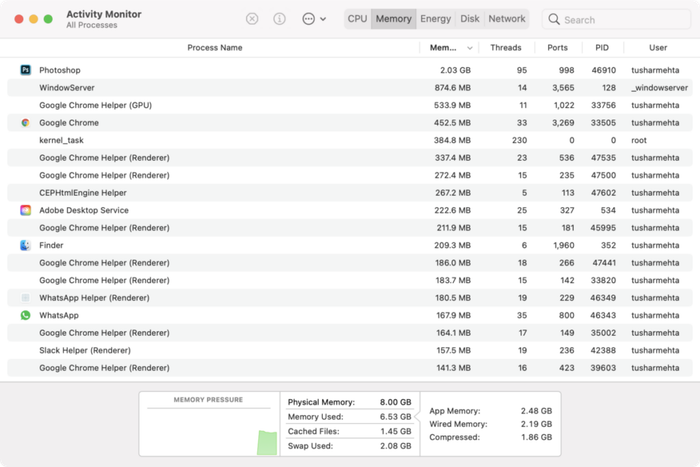
Task: Select the Slack Helper (Renderer) row
Action: (x=350, y=350)
